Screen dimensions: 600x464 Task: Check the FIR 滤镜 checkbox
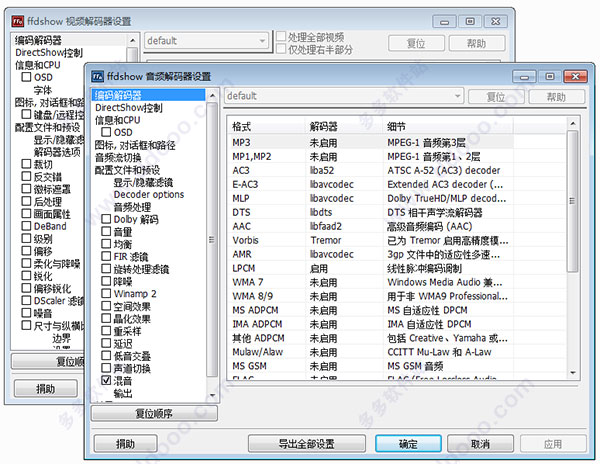point(106,256)
